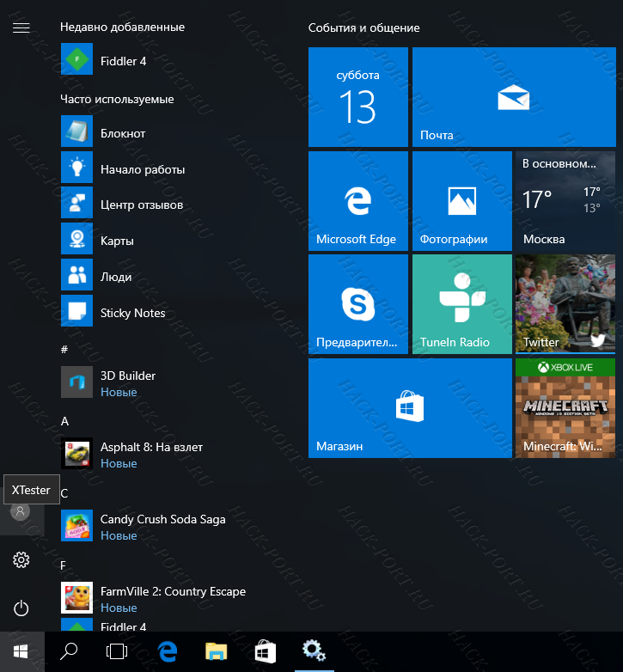Click the Часто используемые heading
The image size is (623, 672).
117,100
